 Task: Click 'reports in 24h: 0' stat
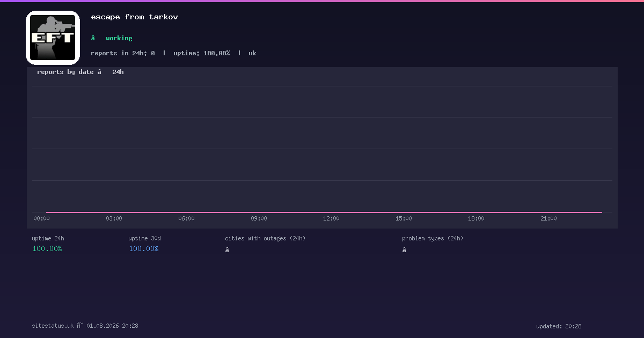123,53
